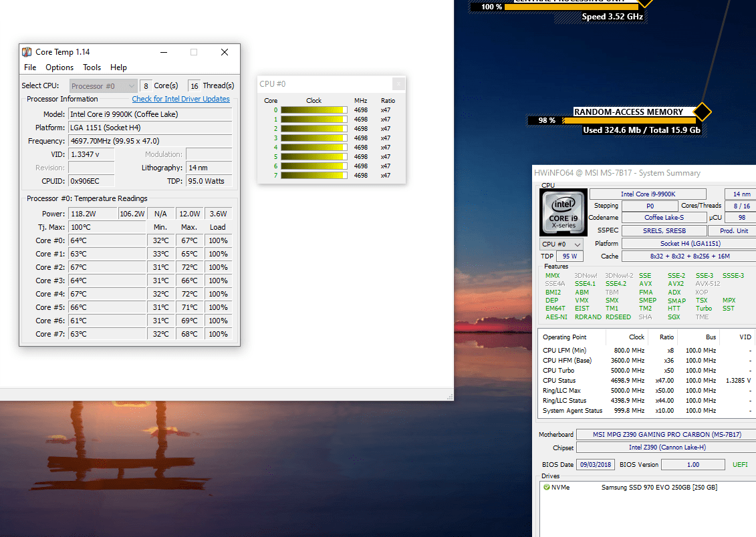Screen dimensions: 756x537
Task: Click the Socket H4 (LGA1151) platform field
Action: pyautogui.click(x=690, y=244)
